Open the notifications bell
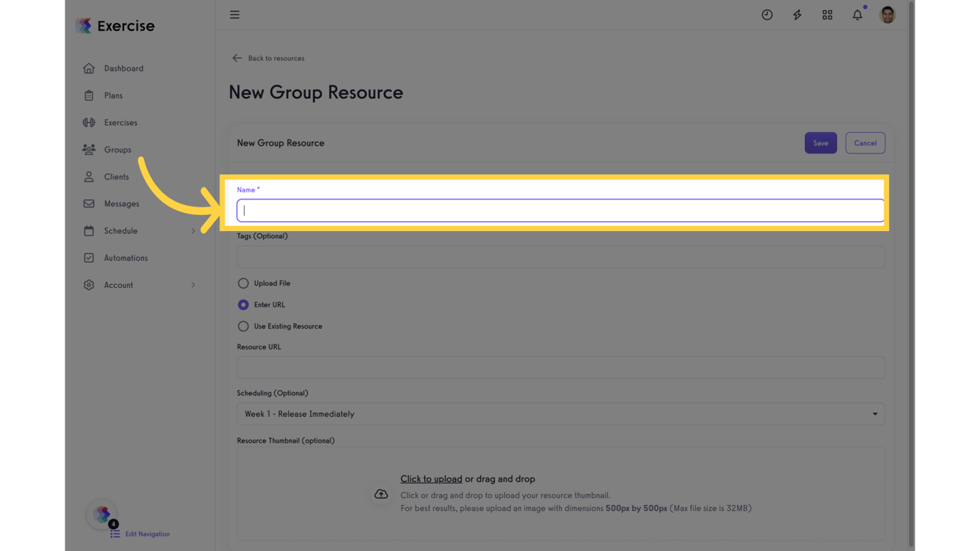The width and height of the screenshot is (980, 551). pos(857,15)
